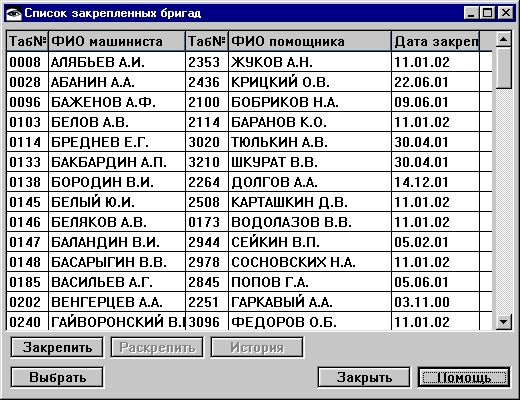Maximize the Список закрепленных бригад window
520x400 pixels.
coord(487,13)
